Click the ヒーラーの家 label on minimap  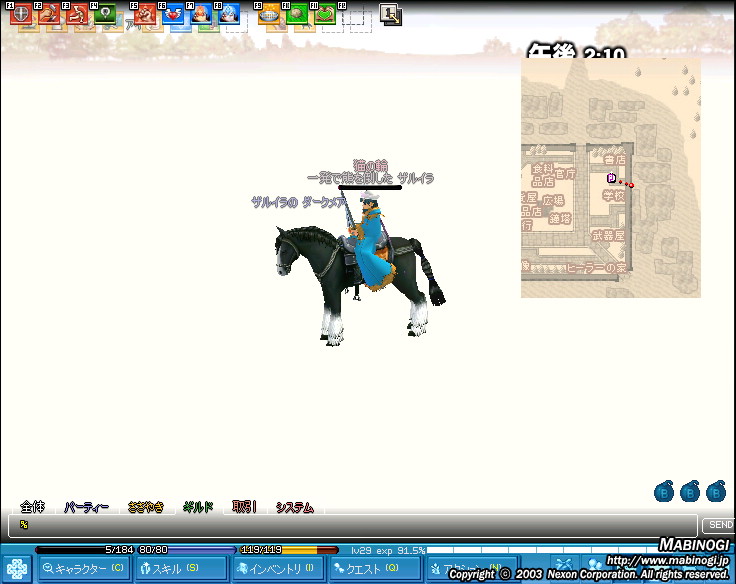pos(597,268)
